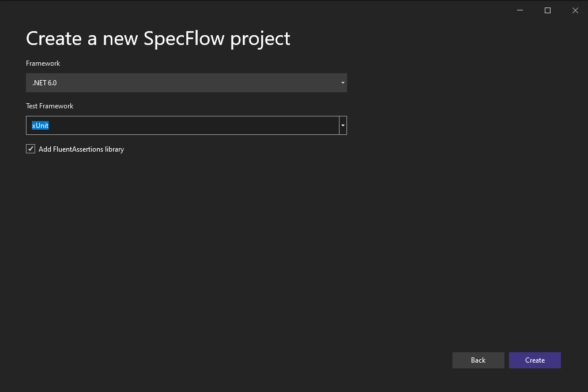Click the Test Framework label
The height and width of the screenshot is (392, 588).
coord(50,105)
